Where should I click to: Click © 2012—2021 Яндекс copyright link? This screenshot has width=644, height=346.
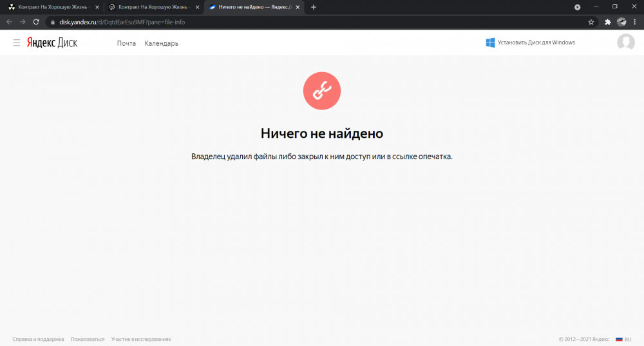coord(583,339)
